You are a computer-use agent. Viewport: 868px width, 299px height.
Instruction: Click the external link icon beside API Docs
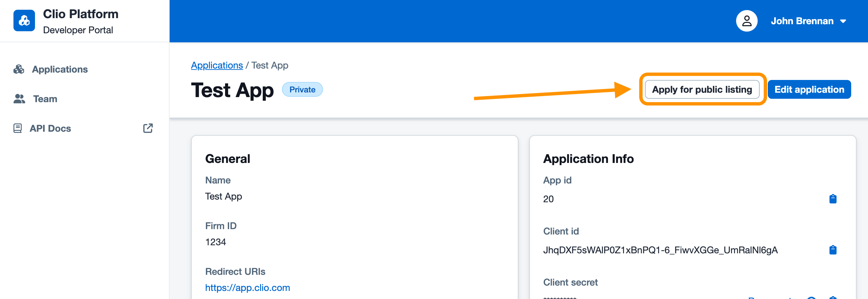click(148, 128)
